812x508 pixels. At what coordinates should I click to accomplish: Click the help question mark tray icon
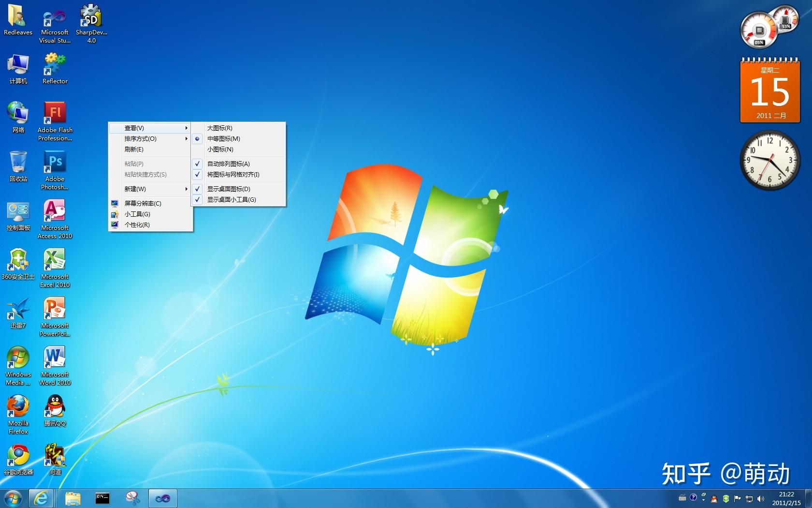(x=693, y=497)
